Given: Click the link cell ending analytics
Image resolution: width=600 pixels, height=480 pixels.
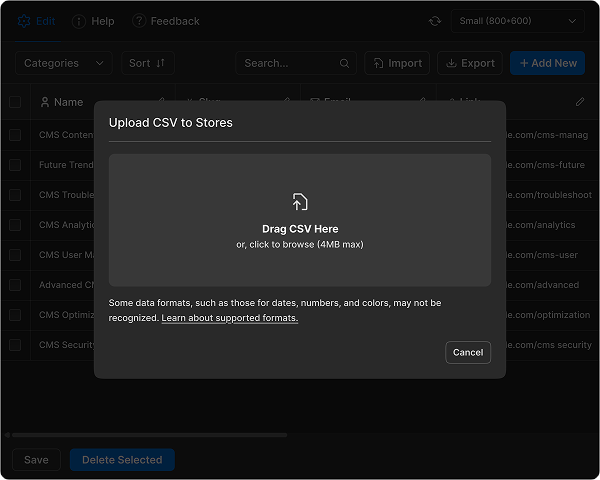Looking at the screenshot, I should click(x=540, y=225).
